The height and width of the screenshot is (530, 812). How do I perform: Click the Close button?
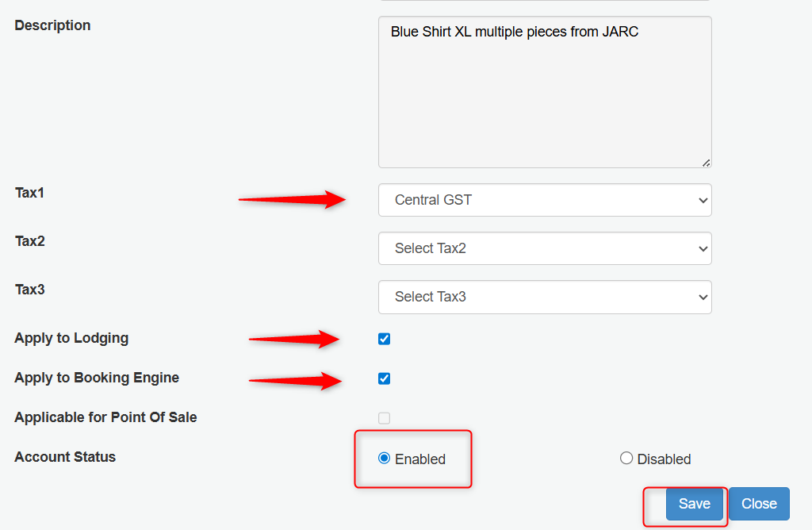[x=759, y=504]
